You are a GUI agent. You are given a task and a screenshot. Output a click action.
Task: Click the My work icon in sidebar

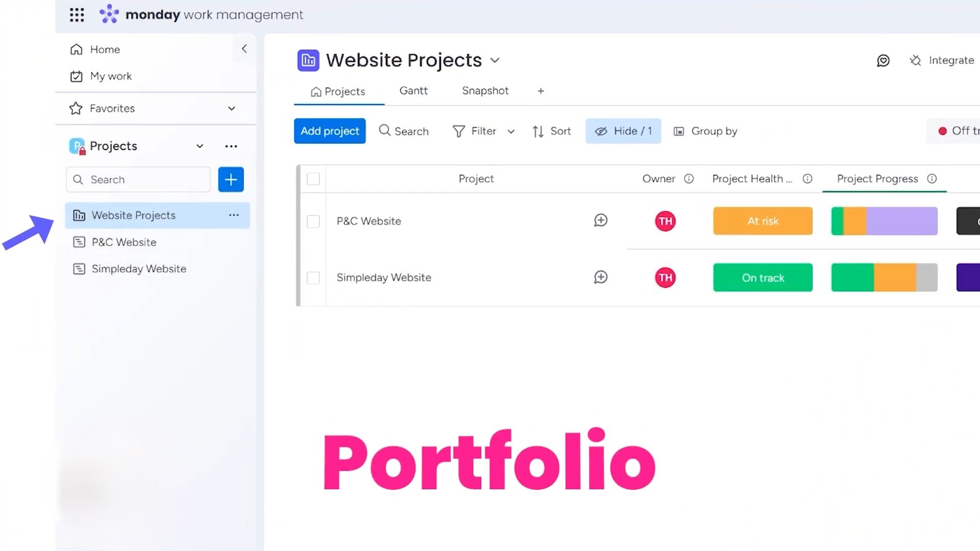76,76
